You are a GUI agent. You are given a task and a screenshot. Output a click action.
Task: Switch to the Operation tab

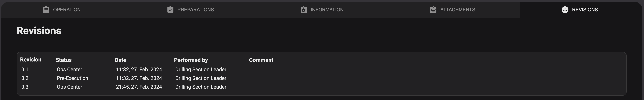(x=67, y=9)
